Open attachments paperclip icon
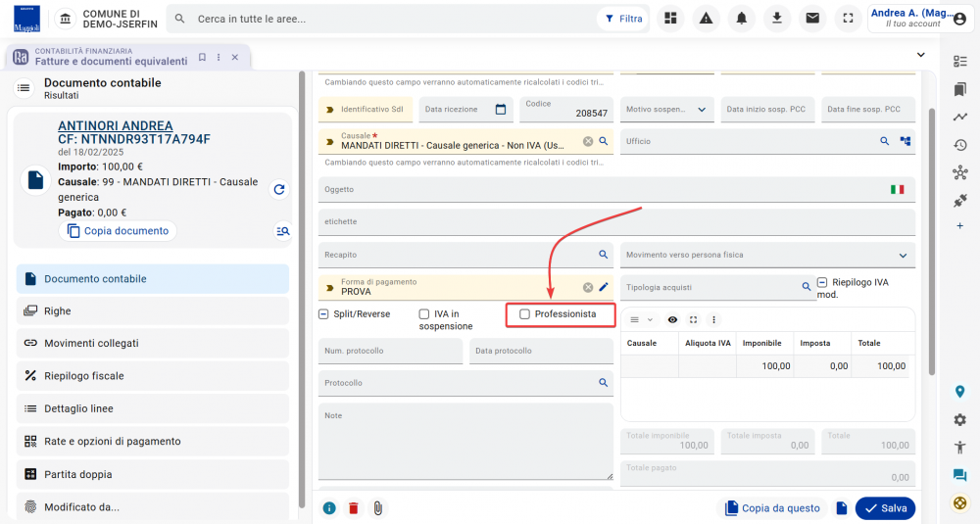 377,508
